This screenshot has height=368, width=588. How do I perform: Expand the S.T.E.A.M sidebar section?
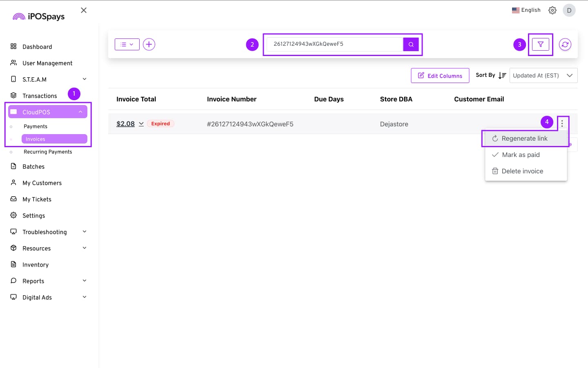85,79
